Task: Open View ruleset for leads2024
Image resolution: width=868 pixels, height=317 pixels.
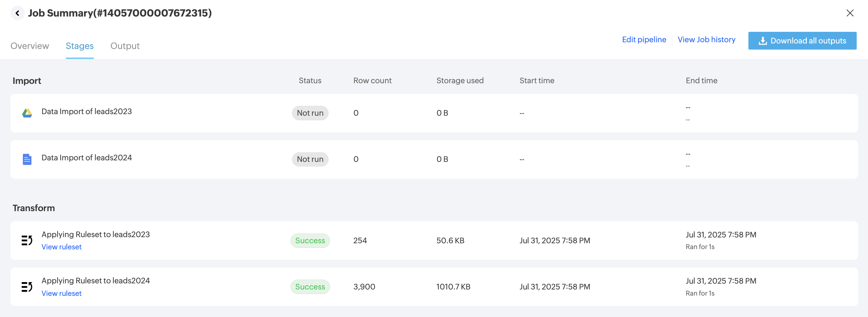Action: coord(61,293)
